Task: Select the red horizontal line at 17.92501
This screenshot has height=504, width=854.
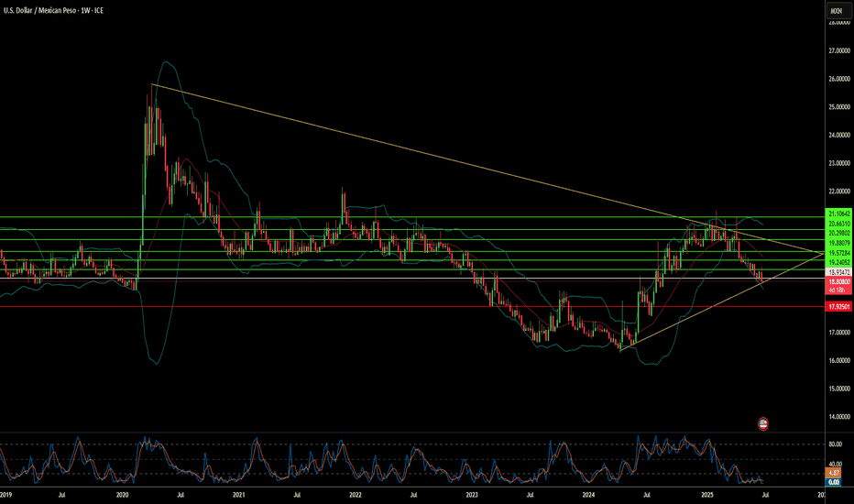Action: [x=412, y=306]
